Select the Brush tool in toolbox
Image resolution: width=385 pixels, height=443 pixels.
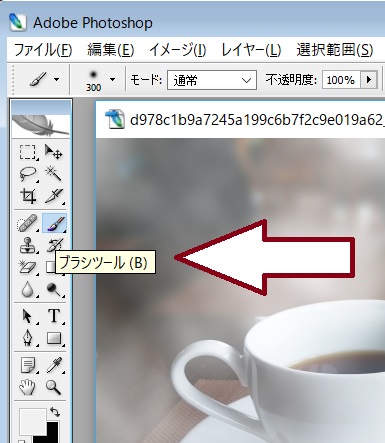click(54, 223)
